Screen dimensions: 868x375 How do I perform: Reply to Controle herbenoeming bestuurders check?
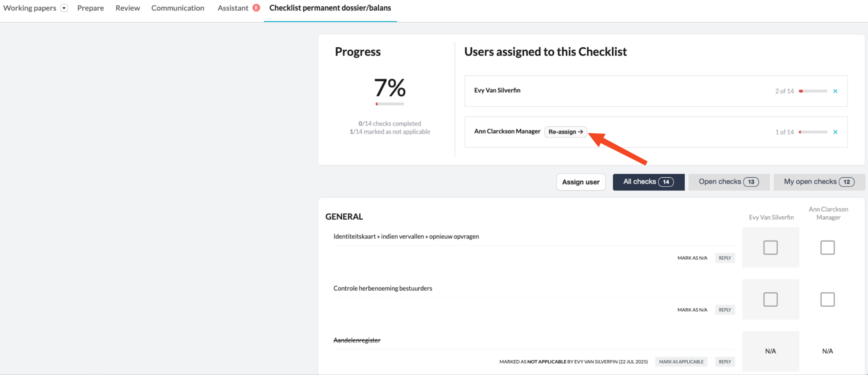click(x=724, y=310)
